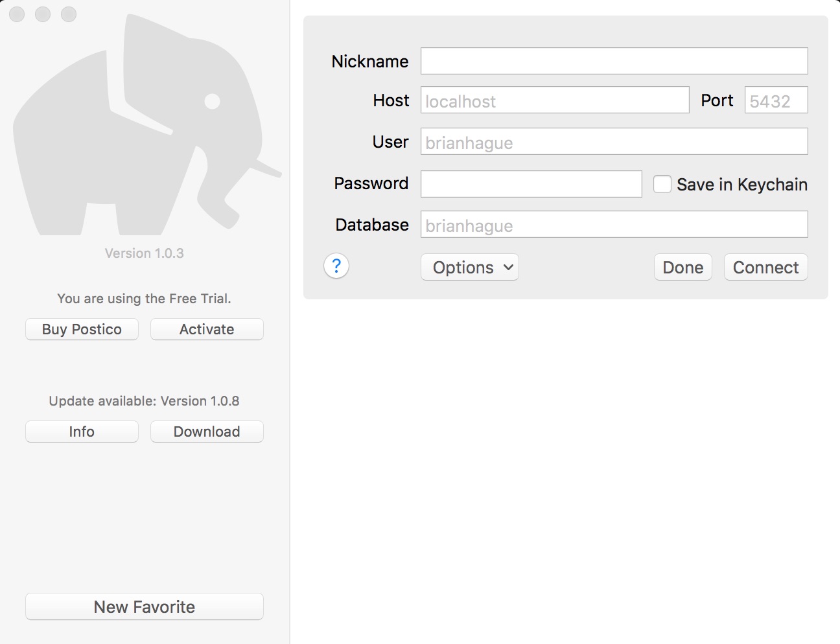Click the question mark help icon
This screenshot has height=644, width=840.
coord(336,266)
